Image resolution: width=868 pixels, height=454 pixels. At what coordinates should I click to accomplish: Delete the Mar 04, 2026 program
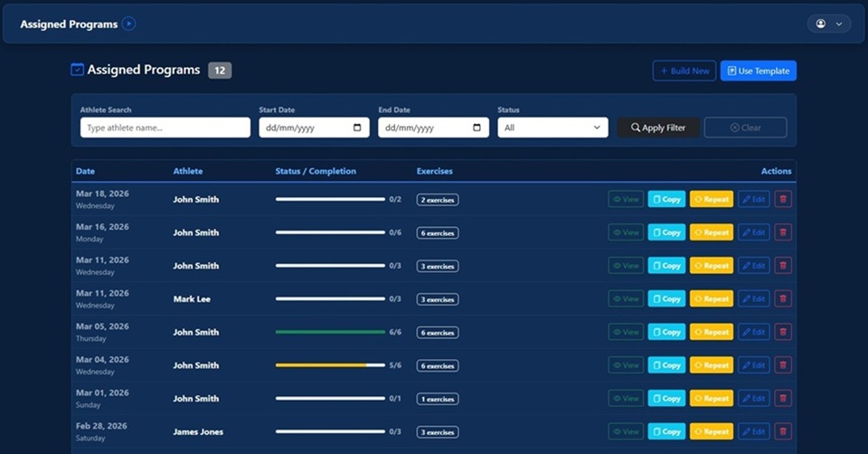[783, 365]
